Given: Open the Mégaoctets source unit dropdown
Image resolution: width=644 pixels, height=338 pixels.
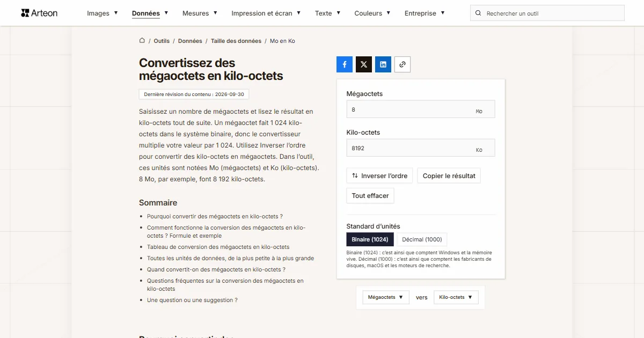Looking at the screenshot, I should click(386, 297).
